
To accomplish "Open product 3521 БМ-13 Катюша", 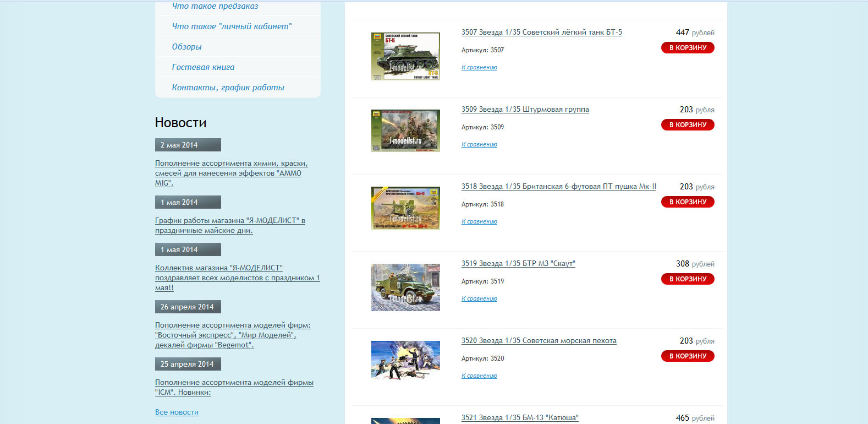I will (x=520, y=418).
